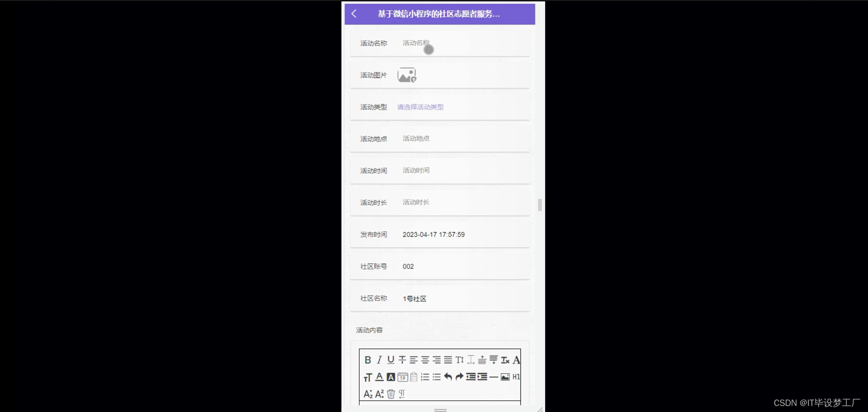Open the font size option

[368, 377]
